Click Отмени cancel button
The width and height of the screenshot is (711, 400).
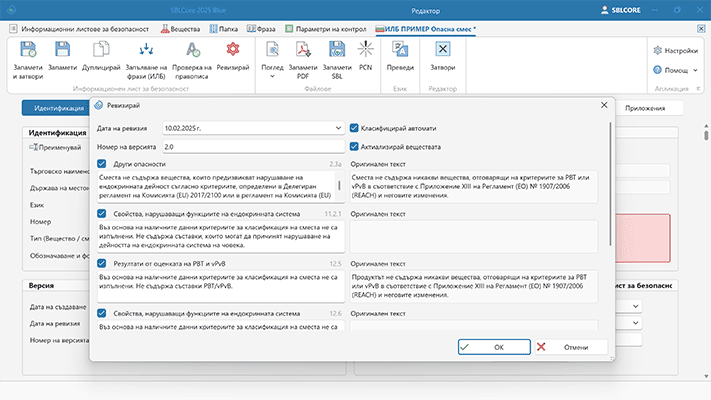[571, 347]
